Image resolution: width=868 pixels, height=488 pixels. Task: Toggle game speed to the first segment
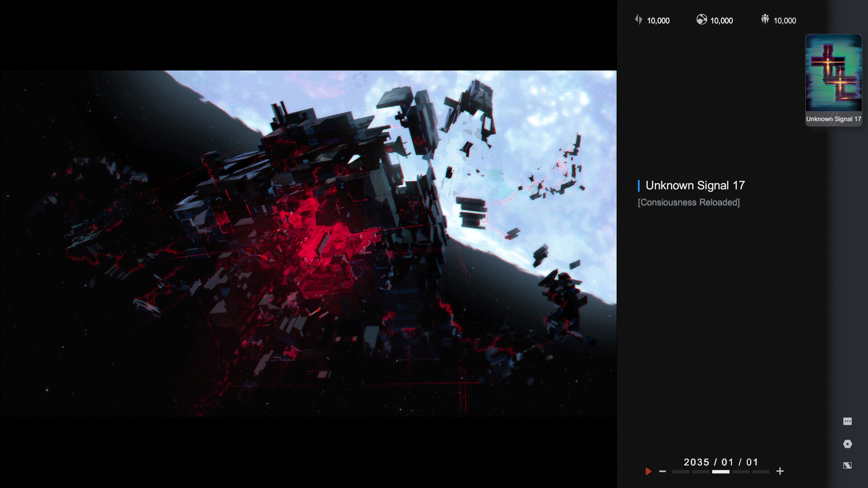pos(681,471)
